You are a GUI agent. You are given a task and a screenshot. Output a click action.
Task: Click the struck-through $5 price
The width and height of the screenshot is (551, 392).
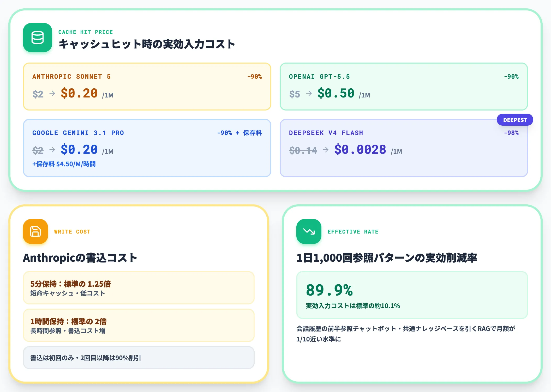295,94
